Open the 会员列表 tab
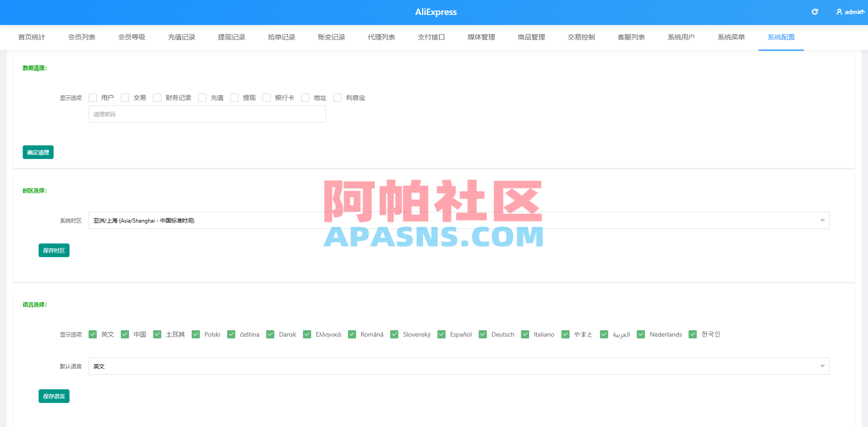868x427 pixels. pos(82,37)
